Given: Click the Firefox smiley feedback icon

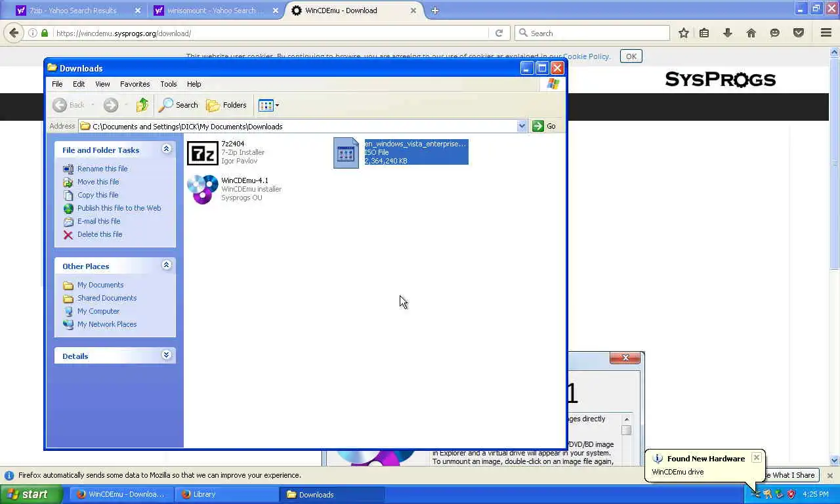Looking at the screenshot, I should 775,33.
